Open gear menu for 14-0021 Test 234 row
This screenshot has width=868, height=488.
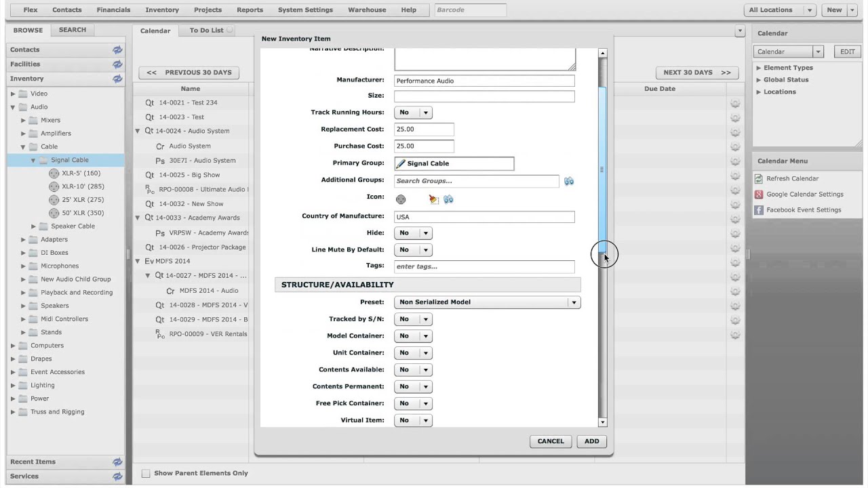[735, 103]
